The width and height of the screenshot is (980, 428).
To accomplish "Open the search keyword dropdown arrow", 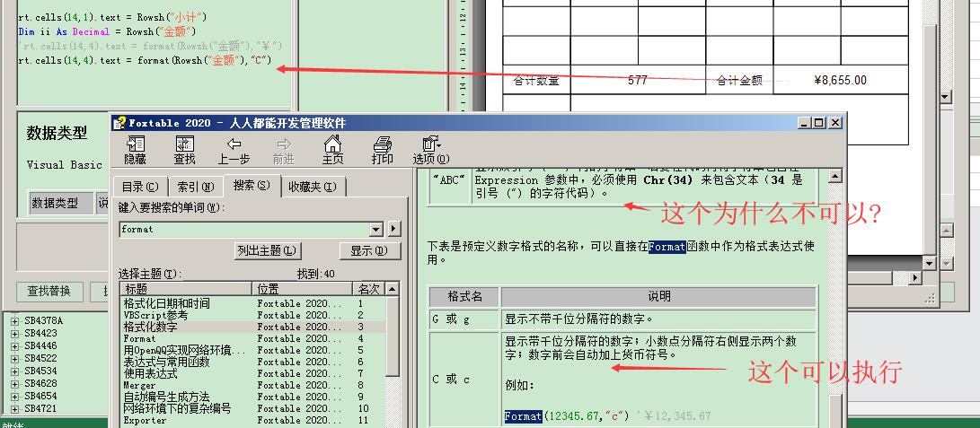I will pyautogui.click(x=375, y=230).
